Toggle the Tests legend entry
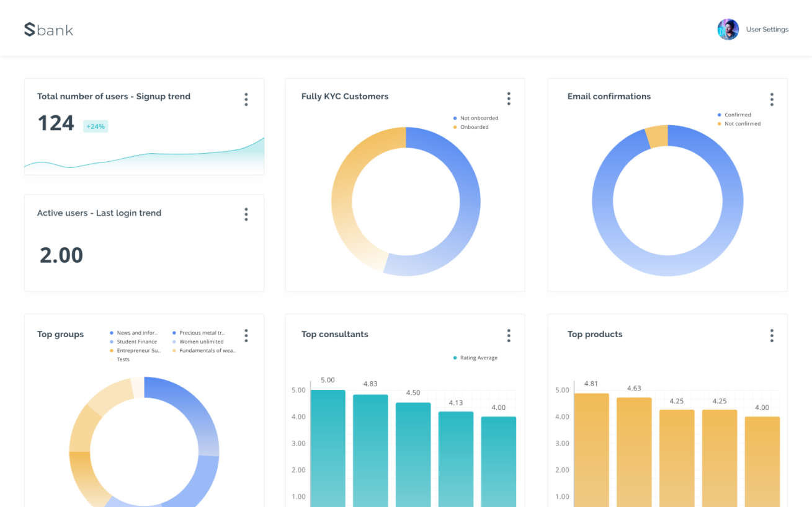812x507 pixels. coord(120,359)
